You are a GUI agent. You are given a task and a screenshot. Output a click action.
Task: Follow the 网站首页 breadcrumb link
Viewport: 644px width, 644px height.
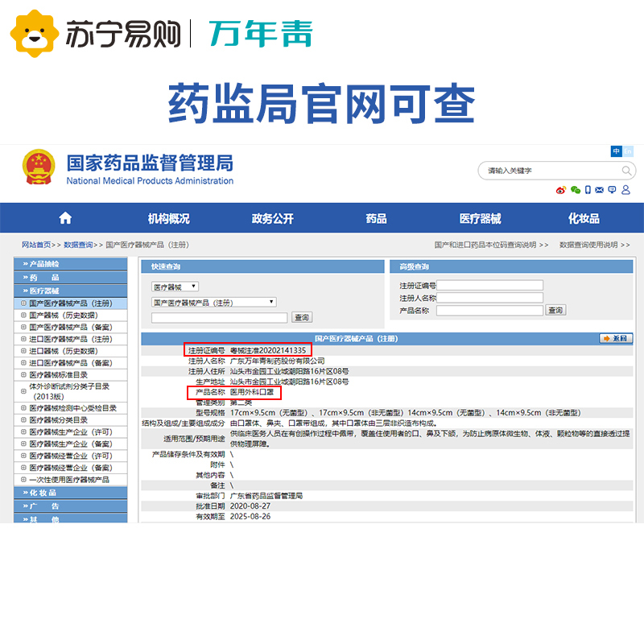coord(36,245)
